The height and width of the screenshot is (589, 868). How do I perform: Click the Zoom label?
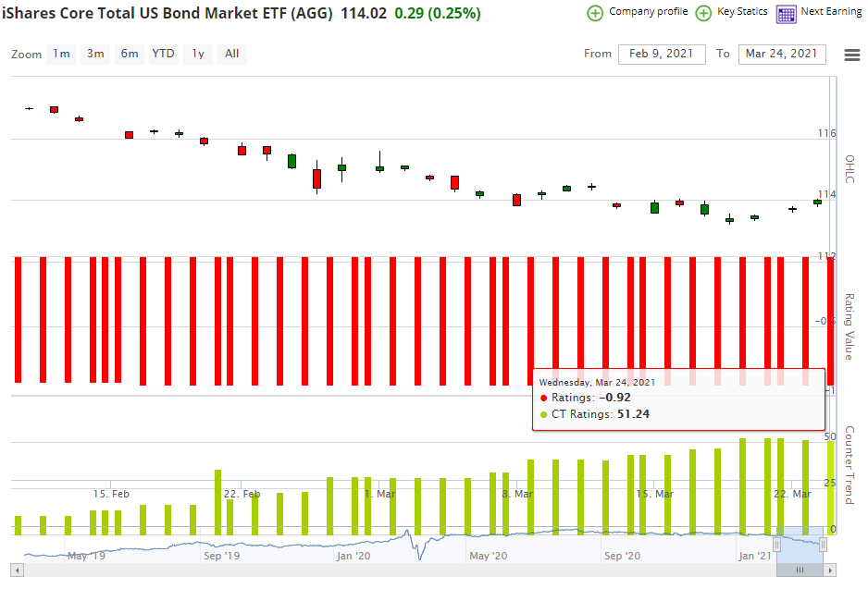(27, 55)
